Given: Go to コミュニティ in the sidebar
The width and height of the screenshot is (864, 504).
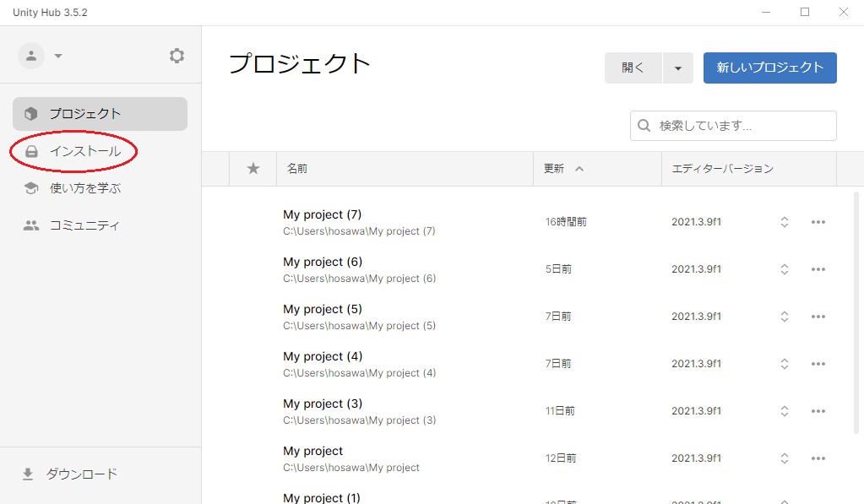Looking at the screenshot, I should pos(84,225).
